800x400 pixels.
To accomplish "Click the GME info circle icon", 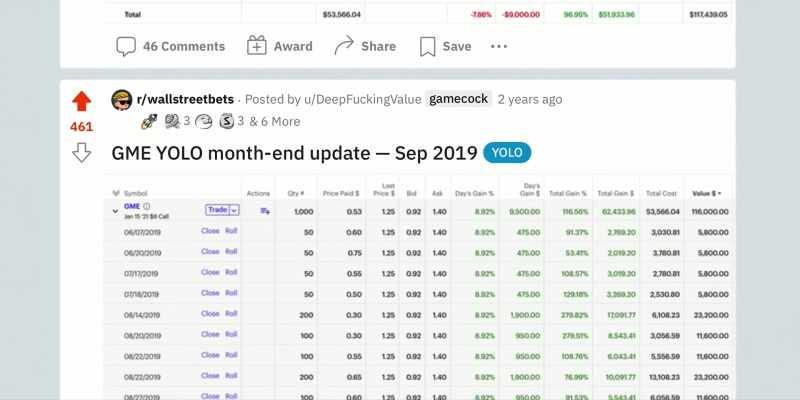I will [x=147, y=206].
